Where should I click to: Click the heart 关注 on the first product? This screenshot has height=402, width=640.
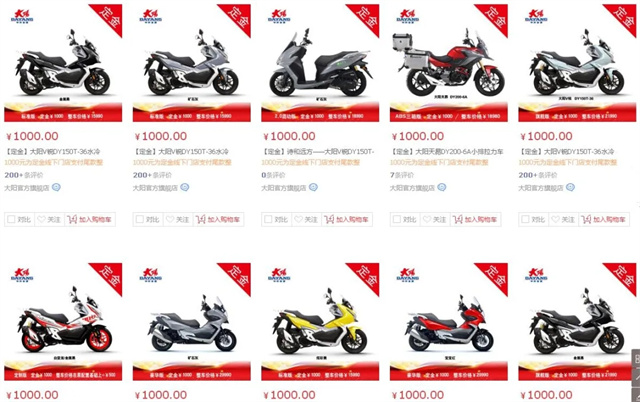[49, 220]
